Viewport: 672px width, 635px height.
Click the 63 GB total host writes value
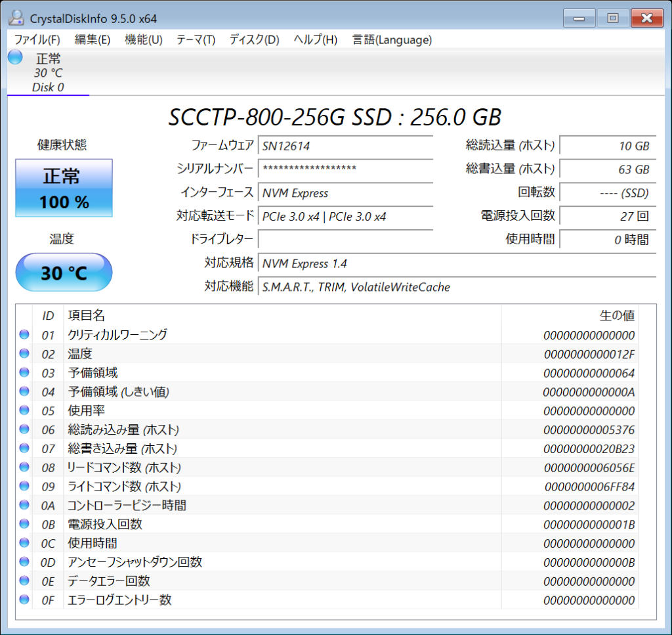[x=608, y=169]
